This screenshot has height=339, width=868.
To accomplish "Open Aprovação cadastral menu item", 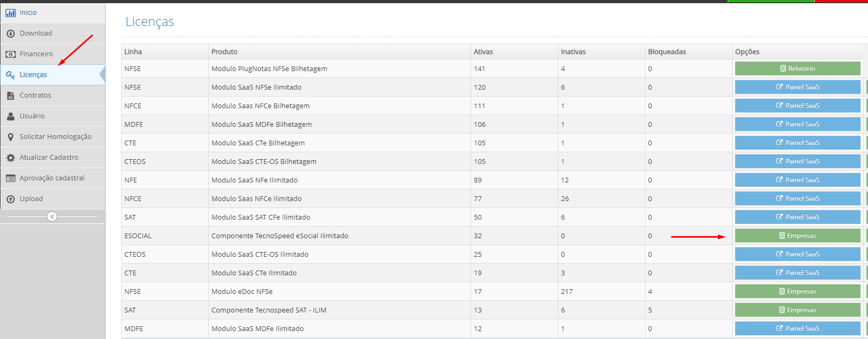I will click(52, 178).
